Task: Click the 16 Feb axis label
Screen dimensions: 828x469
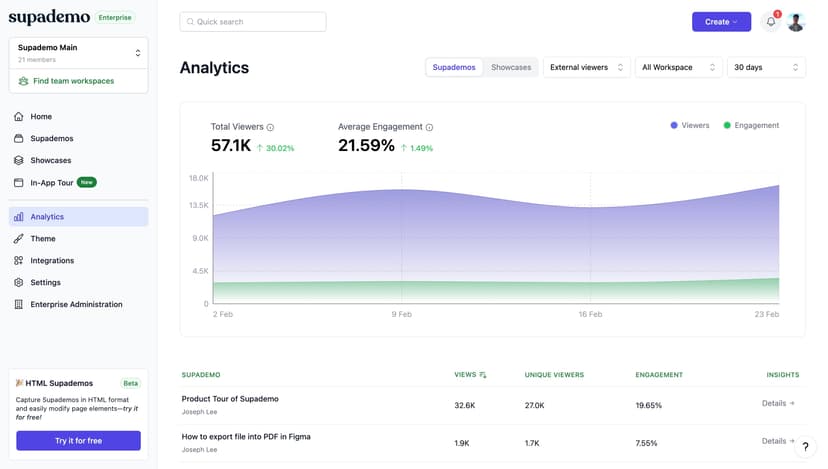Action: click(590, 314)
